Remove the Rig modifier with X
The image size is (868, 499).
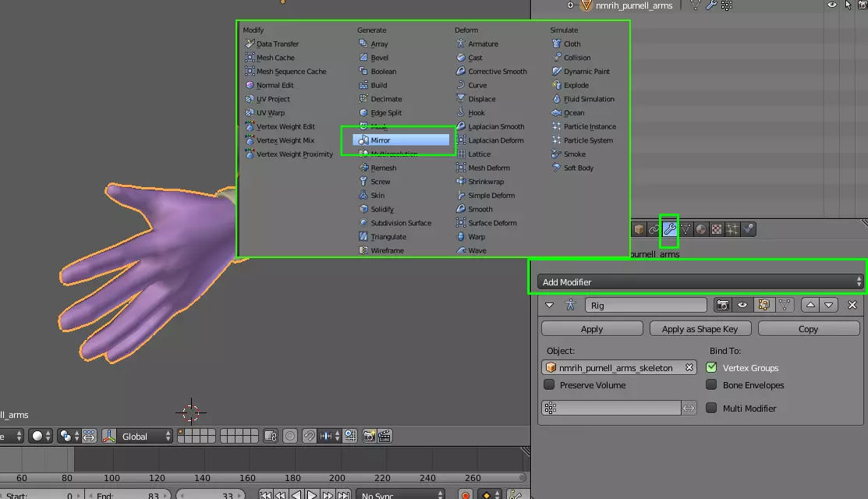coord(852,306)
